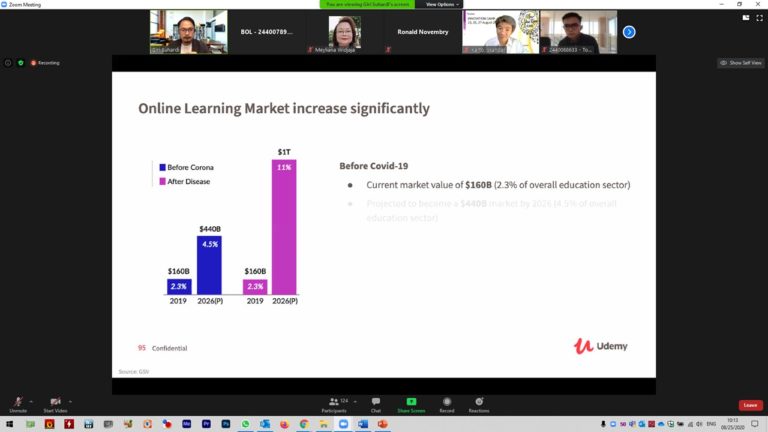768x432 pixels.
Task: Select the rightmost participant video tile
Action: [x=578, y=32]
